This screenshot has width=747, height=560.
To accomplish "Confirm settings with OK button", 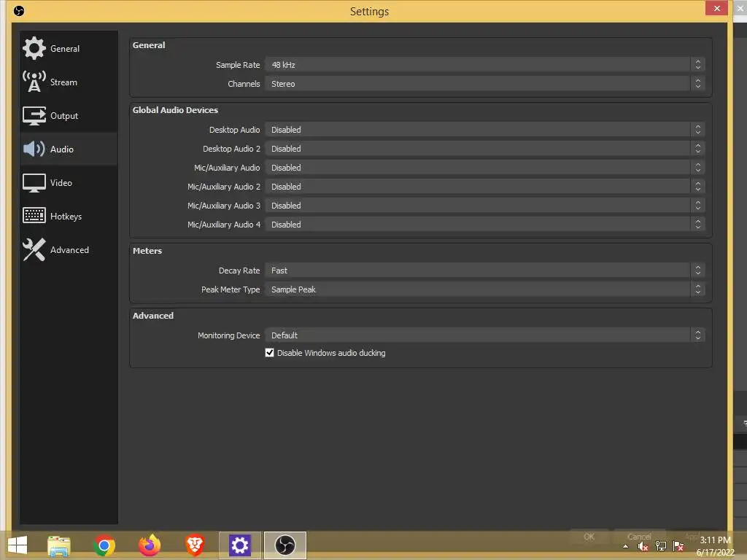I will tap(589, 537).
